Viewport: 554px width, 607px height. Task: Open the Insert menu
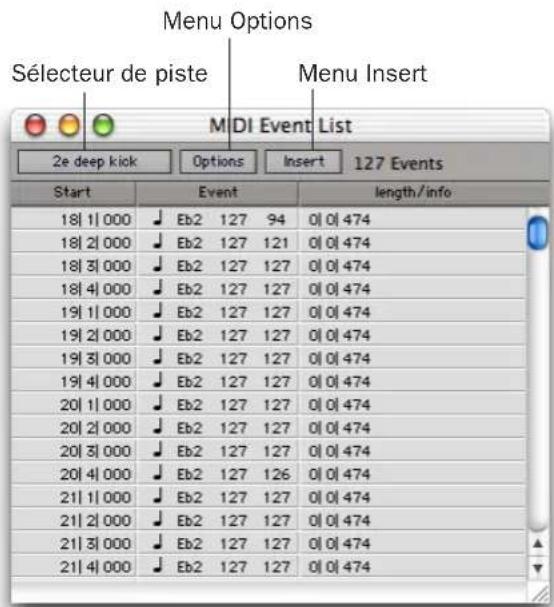tap(304, 161)
